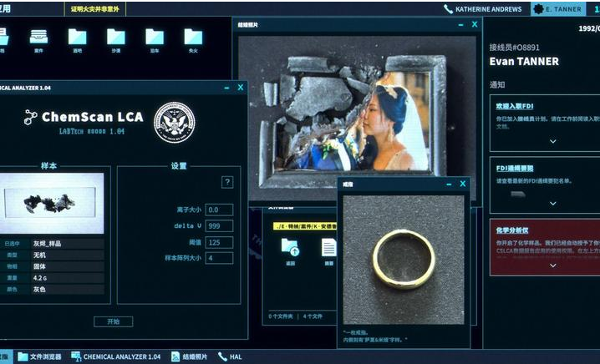Open 文件浏览器 from the taskbar
The width and height of the screenshot is (600, 364).
[39, 356]
